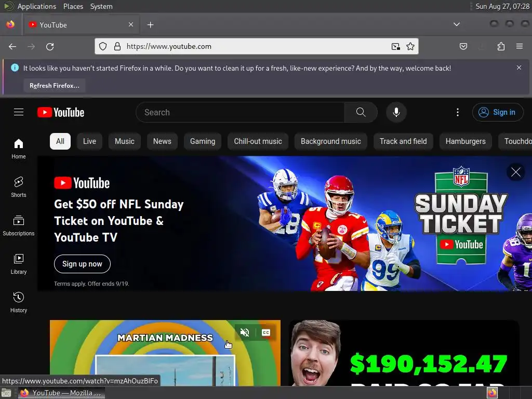Select the News filter chip

coord(162,141)
